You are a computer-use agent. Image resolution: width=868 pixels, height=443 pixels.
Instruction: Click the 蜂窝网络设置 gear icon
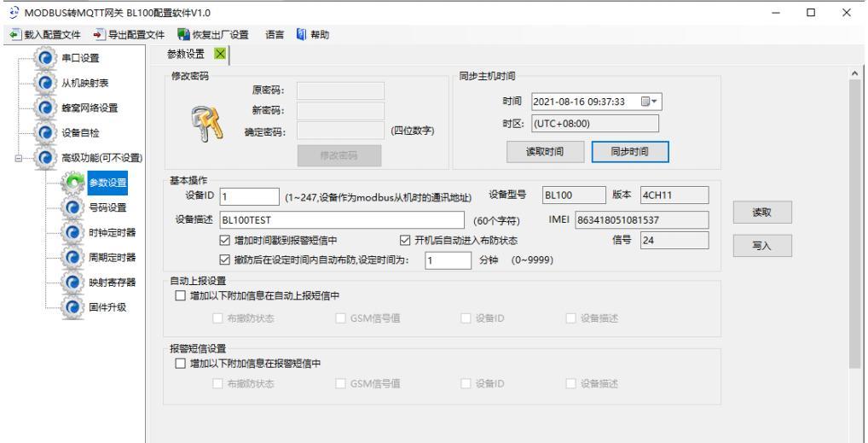click(45, 108)
